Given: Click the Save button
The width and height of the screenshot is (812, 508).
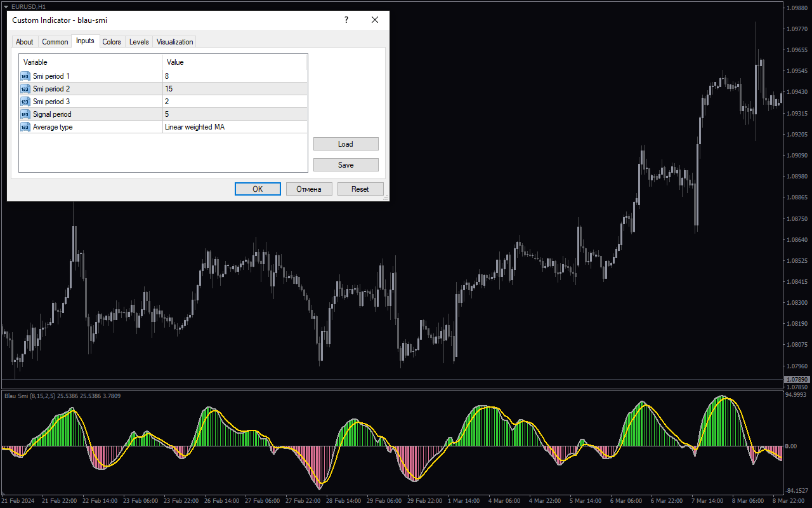Looking at the screenshot, I should (x=346, y=165).
